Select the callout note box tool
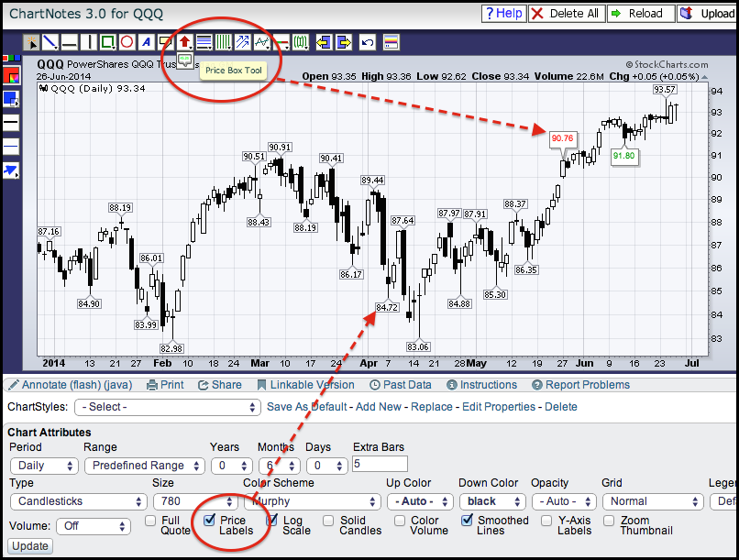The width and height of the screenshot is (739, 560). pyautogui.click(x=165, y=42)
